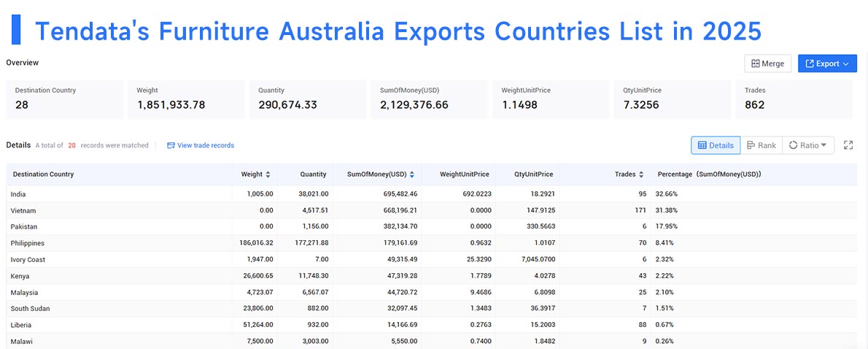Click the Merge button
This screenshot has width=868, height=349.
point(767,64)
